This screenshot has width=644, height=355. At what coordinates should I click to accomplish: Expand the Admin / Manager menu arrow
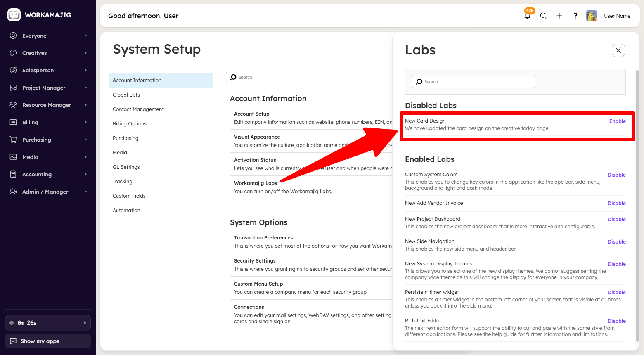click(x=85, y=192)
